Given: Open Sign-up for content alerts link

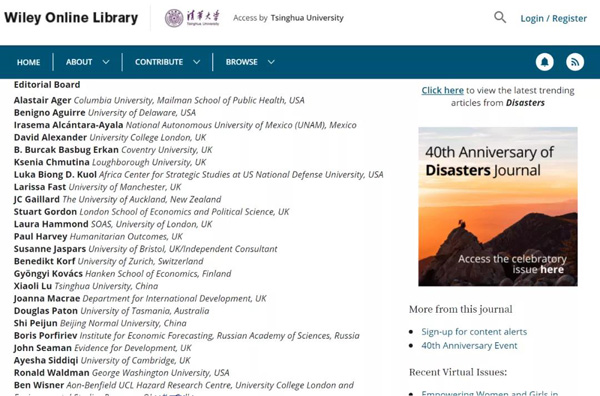Looking at the screenshot, I should coord(474,332).
